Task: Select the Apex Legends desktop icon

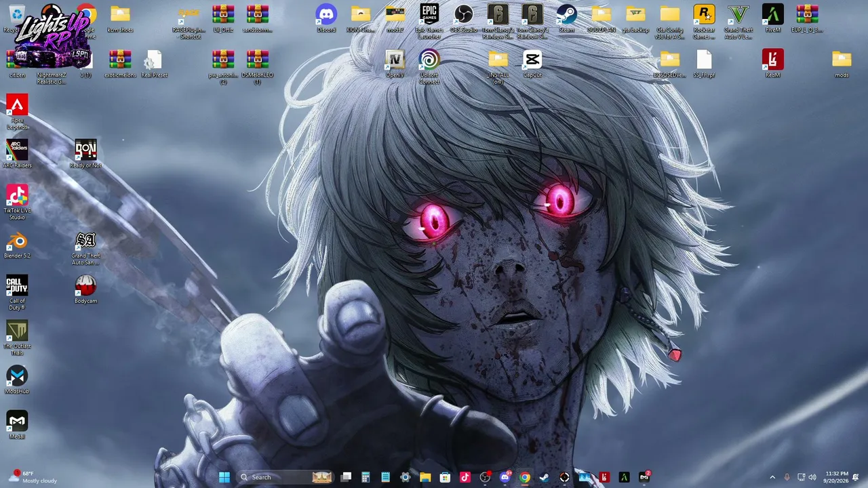Action: 17,112
